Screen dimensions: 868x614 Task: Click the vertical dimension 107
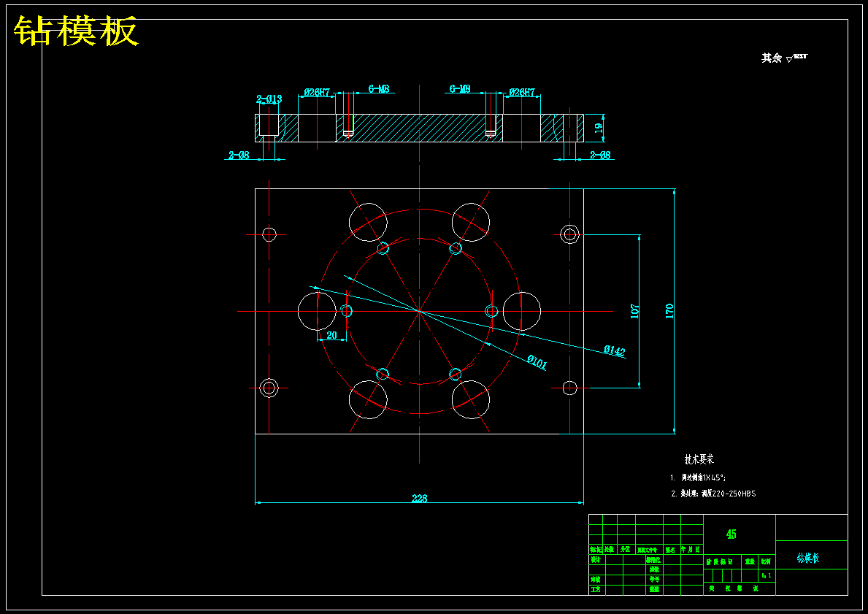pyautogui.click(x=635, y=310)
